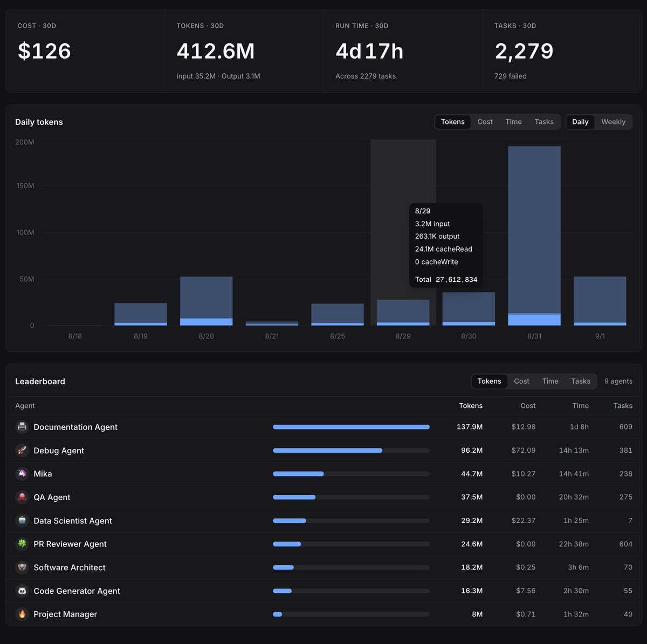Click the Data Scientist Agent robot avatar
This screenshot has width=647, height=644.
click(x=22, y=521)
